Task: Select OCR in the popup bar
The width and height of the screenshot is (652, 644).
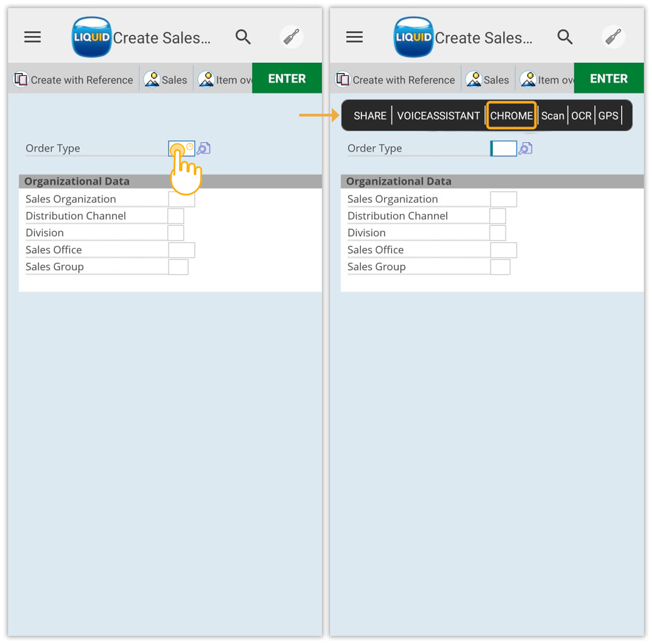Action: (581, 116)
